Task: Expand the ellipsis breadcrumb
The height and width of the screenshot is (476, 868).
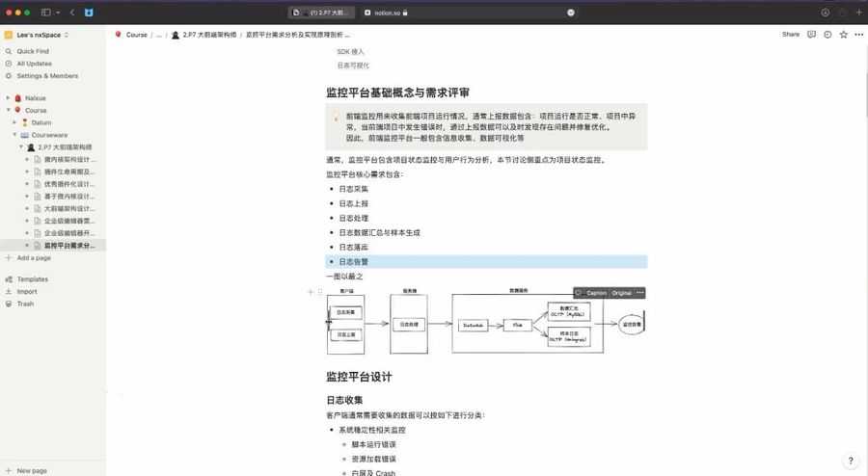Action: pyautogui.click(x=159, y=35)
